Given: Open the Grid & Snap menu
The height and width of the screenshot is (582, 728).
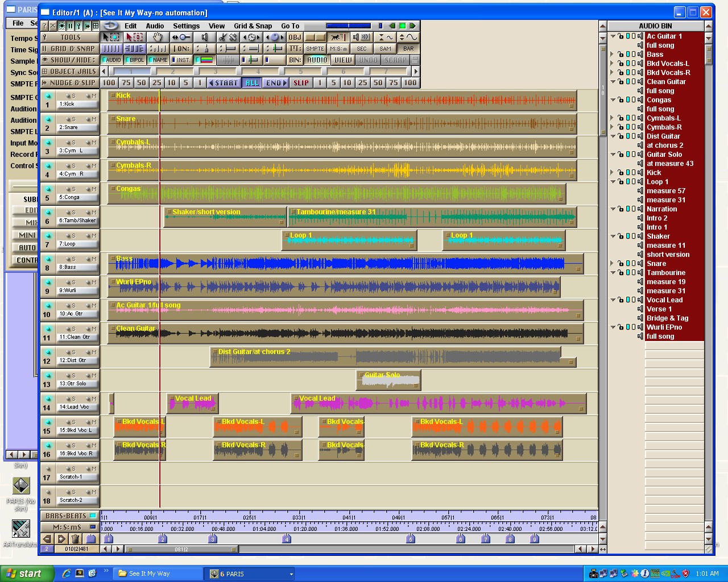Looking at the screenshot, I should tap(253, 26).
